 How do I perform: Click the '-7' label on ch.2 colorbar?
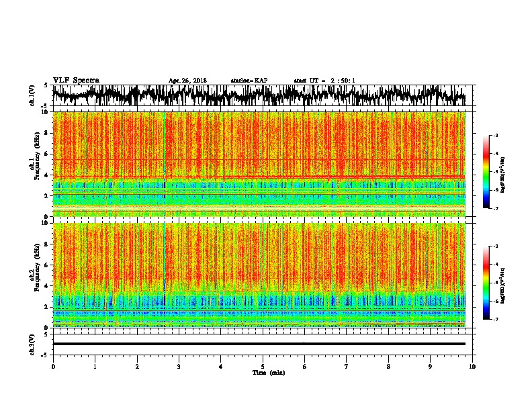496,319
